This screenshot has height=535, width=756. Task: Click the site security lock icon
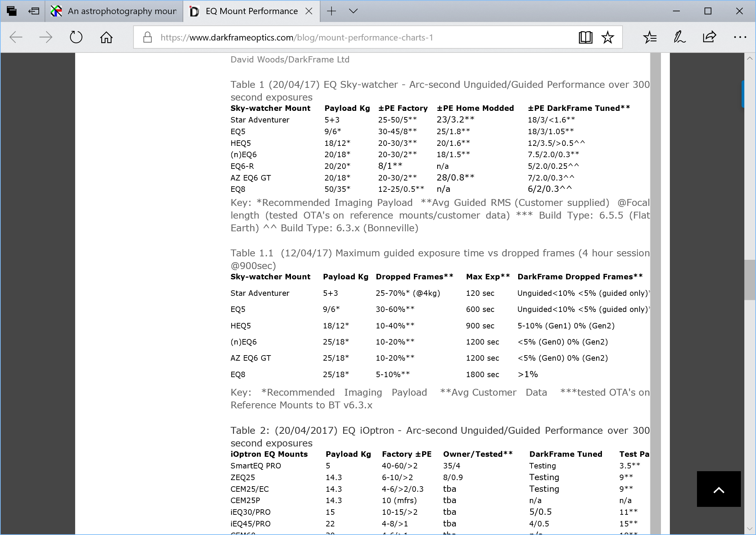148,37
